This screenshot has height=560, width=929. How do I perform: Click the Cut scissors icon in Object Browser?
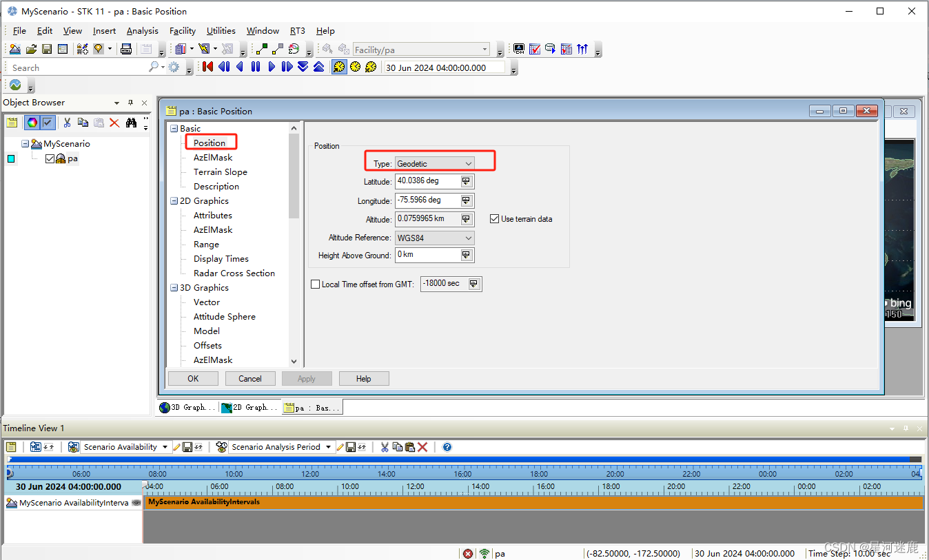tap(67, 123)
